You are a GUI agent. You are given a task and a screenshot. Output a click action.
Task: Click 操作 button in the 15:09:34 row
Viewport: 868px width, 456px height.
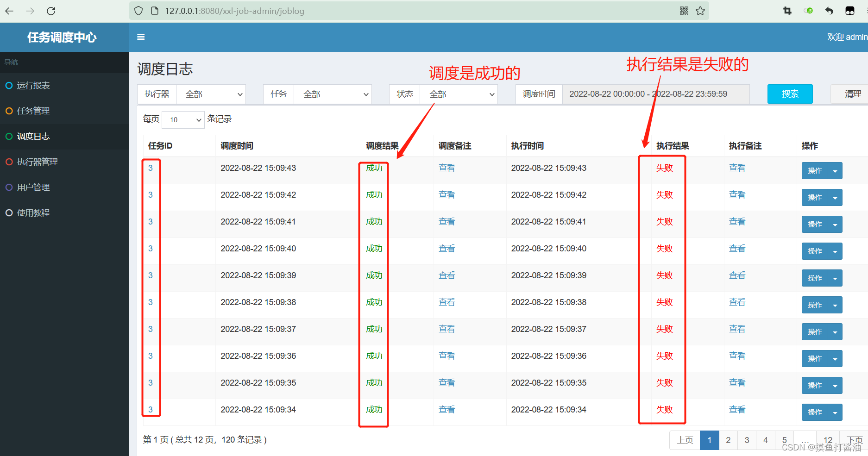coord(815,412)
